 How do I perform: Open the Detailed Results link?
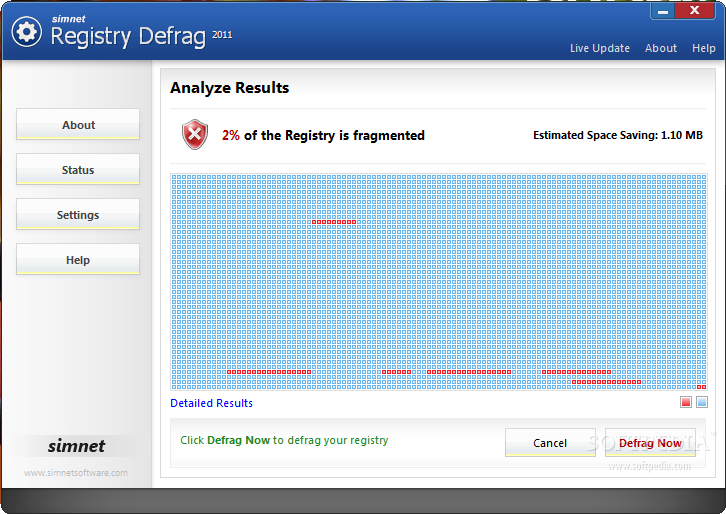(x=212, y=403)
